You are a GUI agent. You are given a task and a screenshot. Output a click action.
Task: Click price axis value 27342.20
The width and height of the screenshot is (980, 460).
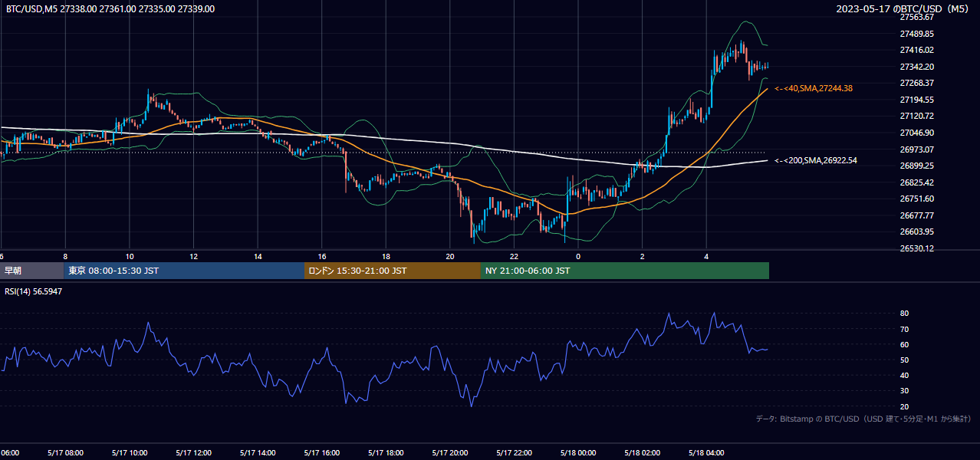(916, 67)
